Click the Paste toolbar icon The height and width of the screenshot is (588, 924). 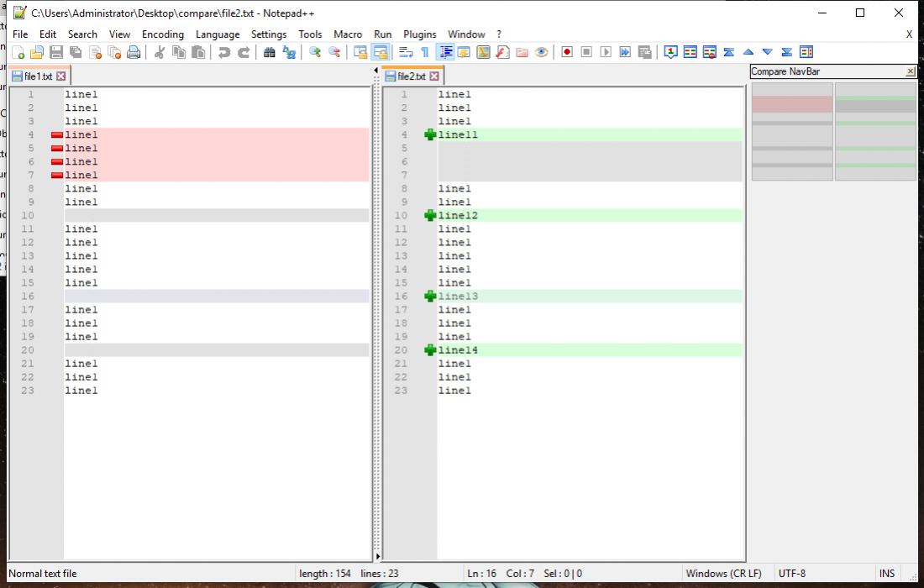pos(198,52)
